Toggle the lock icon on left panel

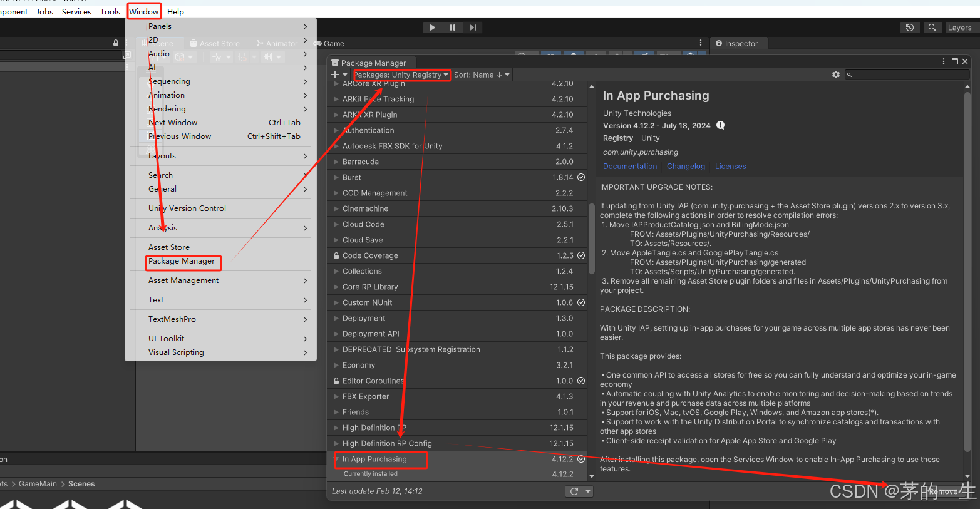[x=116, y=43]
